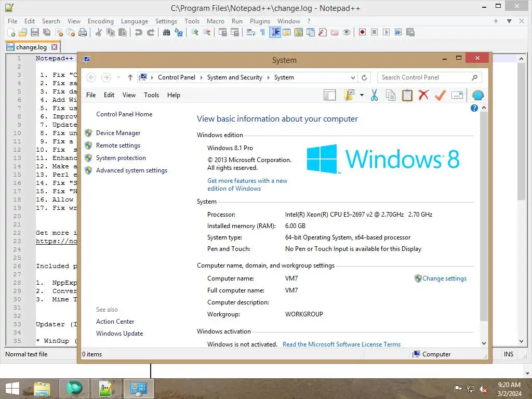The width and height of the screenshot is (532, 399).
Task: Click Playback macro triangle icon
Action: tap(386, 32)
